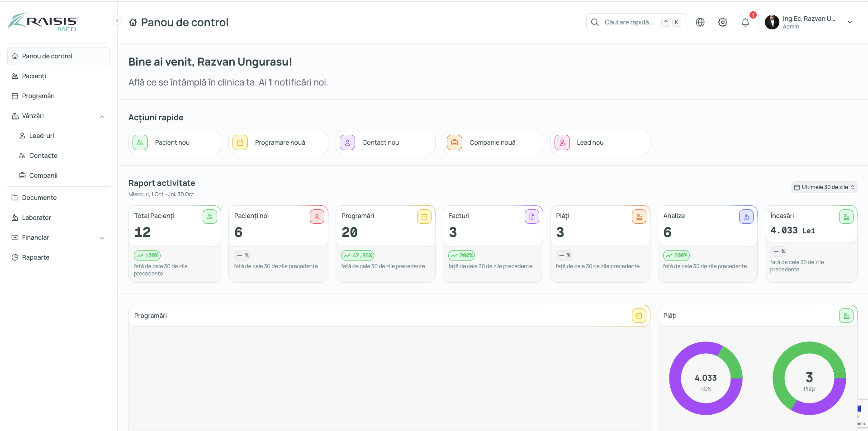This screenshot has height=431, width=868.
Task: Click the pink Lead nou icon
Action: pyautogui.click(x=562, y=142)
